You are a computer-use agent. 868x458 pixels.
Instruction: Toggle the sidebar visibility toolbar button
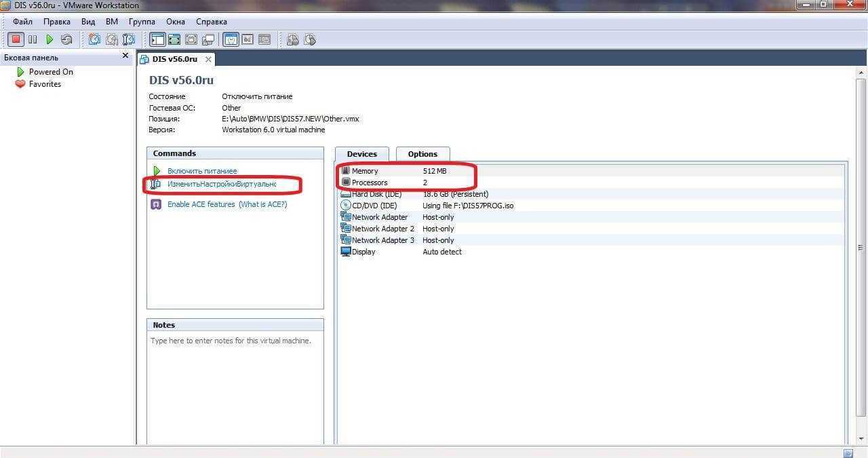pyautogui.click(x=157, y=40)
